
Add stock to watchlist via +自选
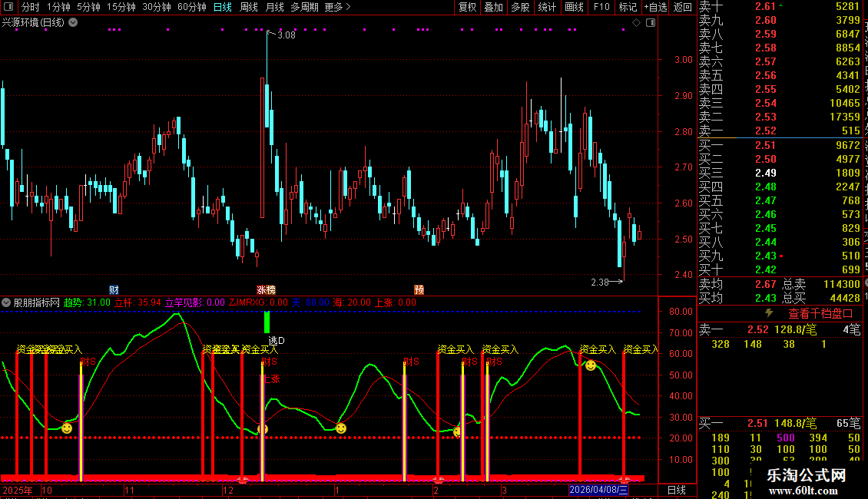coord(655,7)
